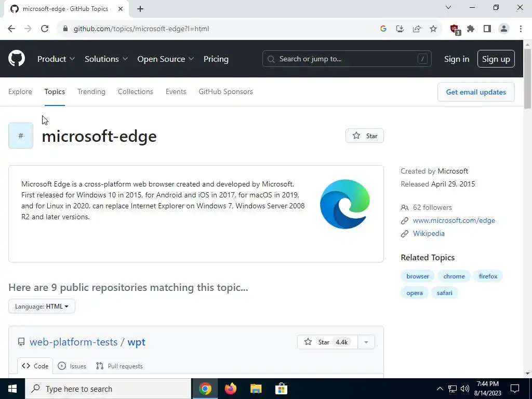Click the hash topic icon beside microsoft-edge

pyautogui.click(x=21, y=136)
